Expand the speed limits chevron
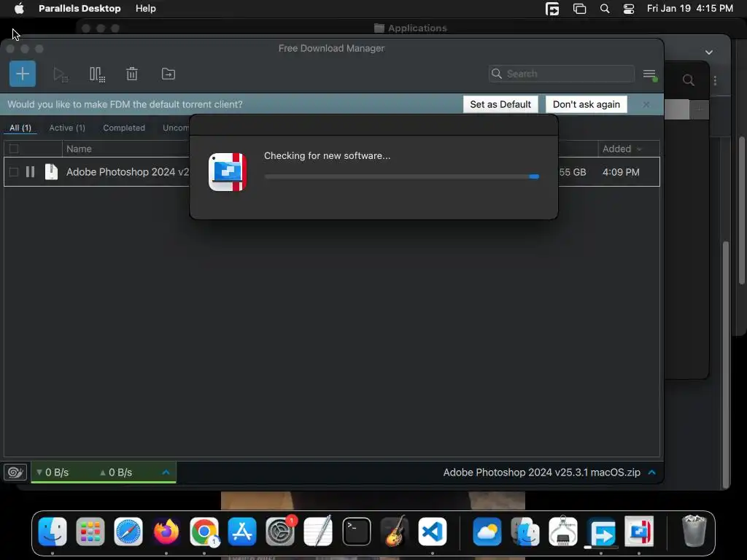The width and height of the screenshot is (747, 560). 166,472
